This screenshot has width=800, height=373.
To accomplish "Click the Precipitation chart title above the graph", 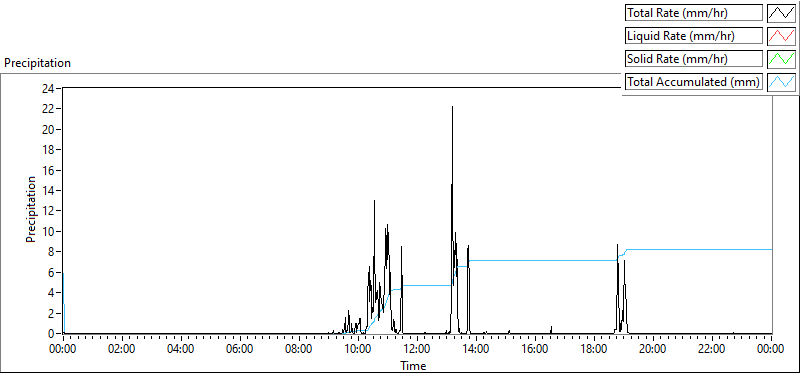I will tap(37, 63).
